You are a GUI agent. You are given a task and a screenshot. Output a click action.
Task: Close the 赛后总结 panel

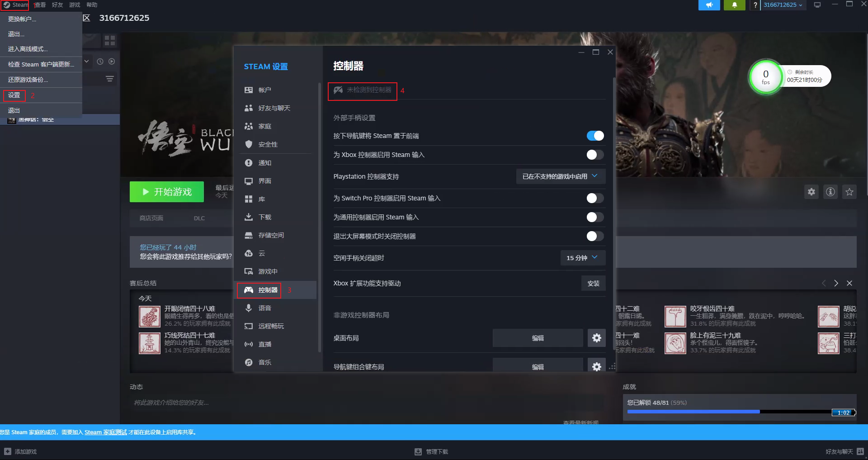(x=849, y=283)
